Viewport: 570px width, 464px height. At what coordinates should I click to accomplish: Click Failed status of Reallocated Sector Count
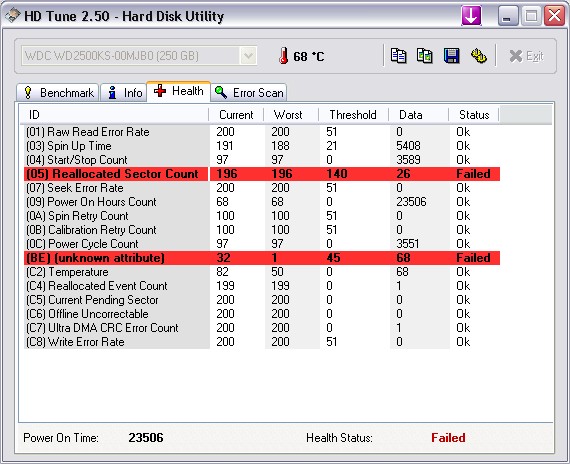click(473, 174)
